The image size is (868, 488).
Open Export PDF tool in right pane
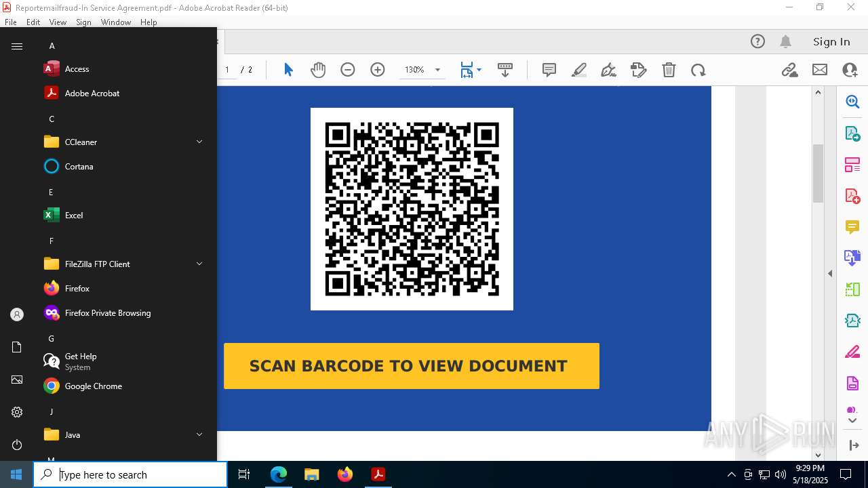point(852,133)
